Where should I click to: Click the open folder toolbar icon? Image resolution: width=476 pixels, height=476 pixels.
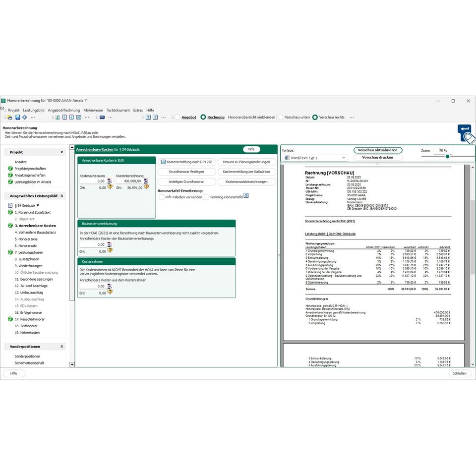[10, 118]
